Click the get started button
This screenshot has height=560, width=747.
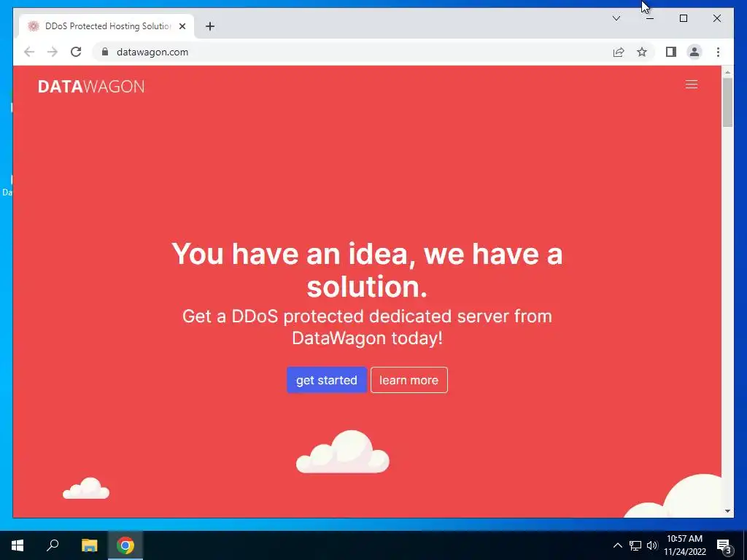pos(326,380)
